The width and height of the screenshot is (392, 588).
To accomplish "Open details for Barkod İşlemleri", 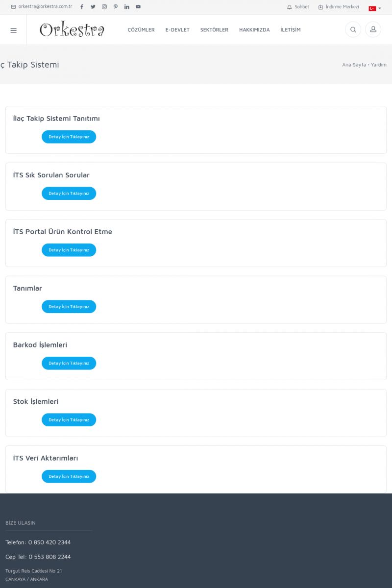I will (x=69, y=363).
